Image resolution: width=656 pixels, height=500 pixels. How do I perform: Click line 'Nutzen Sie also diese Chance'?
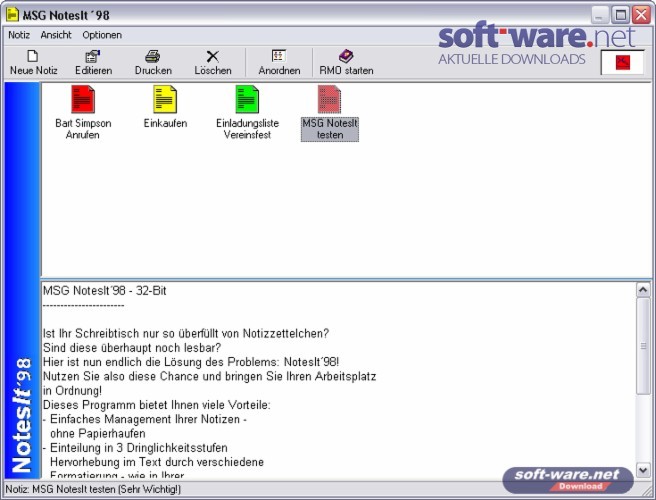(x=209, y=376)
